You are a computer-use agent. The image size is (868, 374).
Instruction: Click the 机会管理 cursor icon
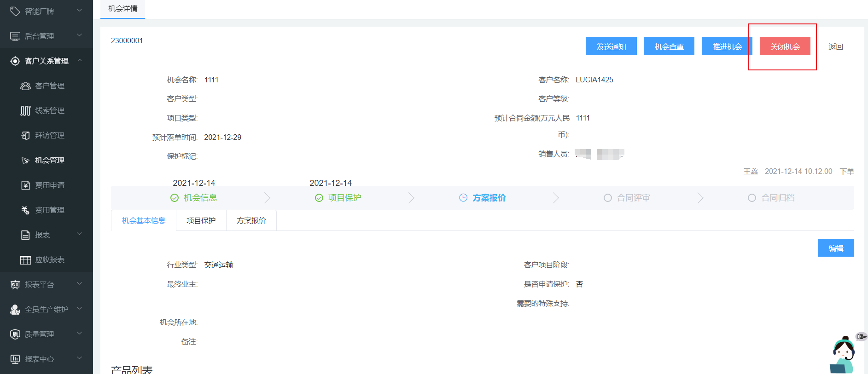coord(25,161)
